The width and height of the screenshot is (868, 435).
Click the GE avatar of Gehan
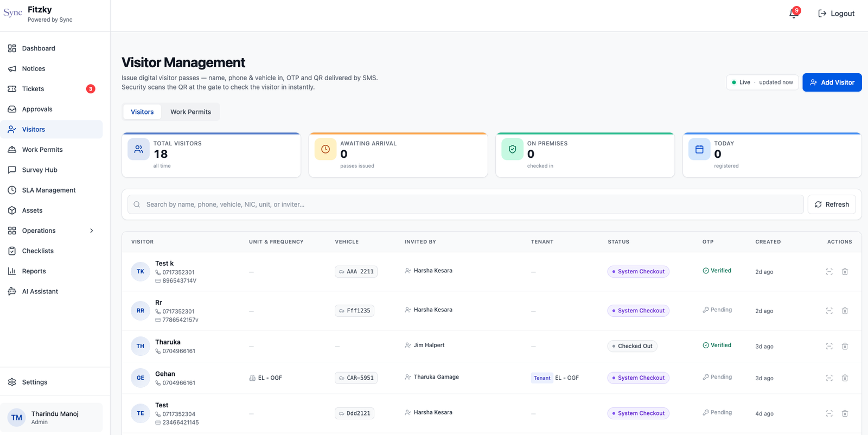tap(141, 378)
